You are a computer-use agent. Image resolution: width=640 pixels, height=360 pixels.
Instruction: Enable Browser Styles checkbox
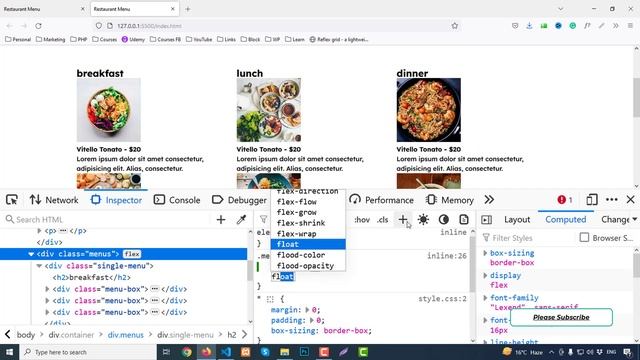tap(584, 237)
